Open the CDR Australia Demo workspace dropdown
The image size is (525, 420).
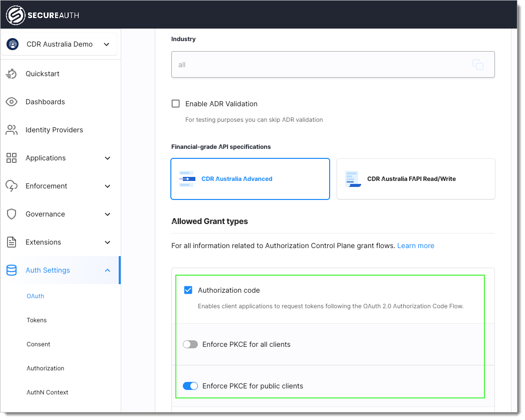(107, 44)
